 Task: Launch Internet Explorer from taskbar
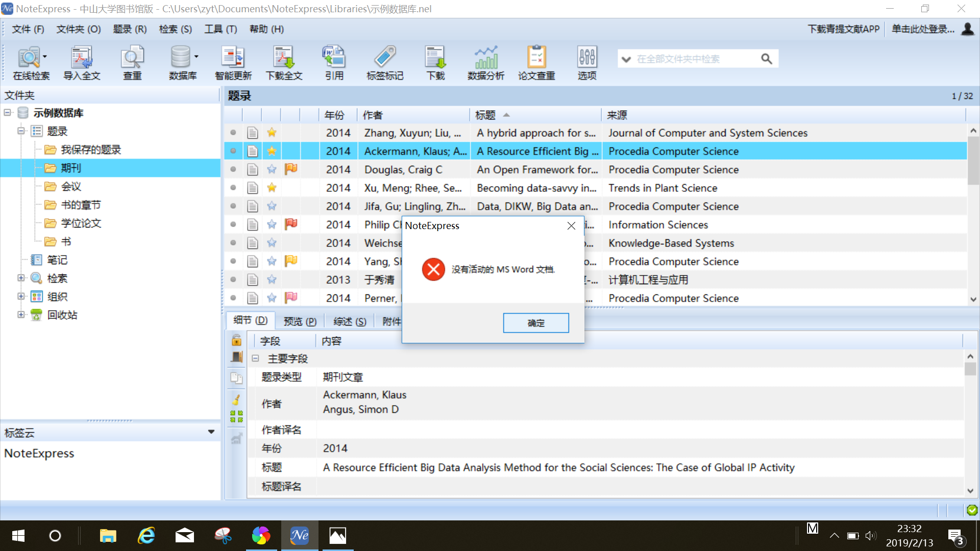[x=146, y=536]
